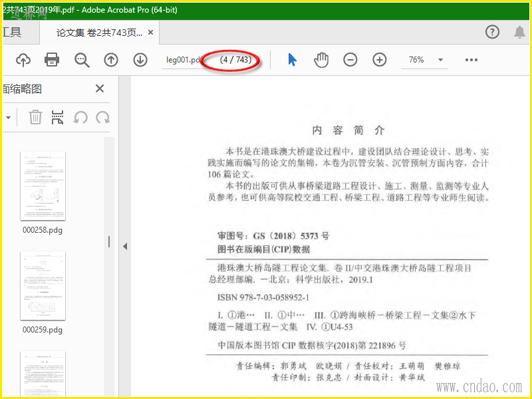
Task: Open the help question mark icon
Action: (x=492, y=32)
